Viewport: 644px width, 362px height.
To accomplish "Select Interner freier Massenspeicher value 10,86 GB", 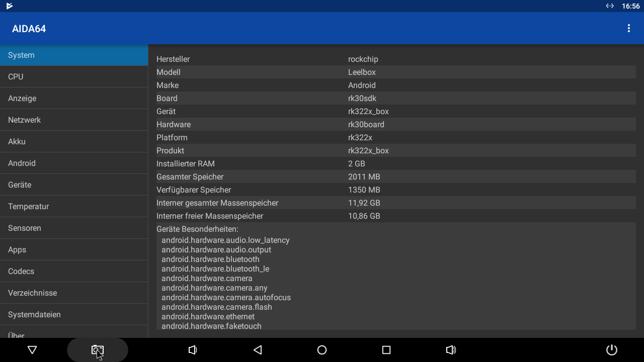I will click(x=364, y=216).
